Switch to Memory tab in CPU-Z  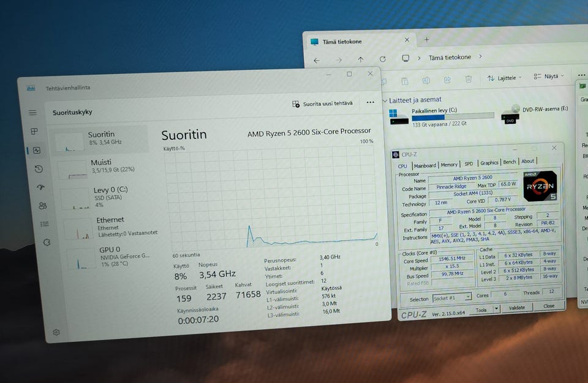(449, 165)
